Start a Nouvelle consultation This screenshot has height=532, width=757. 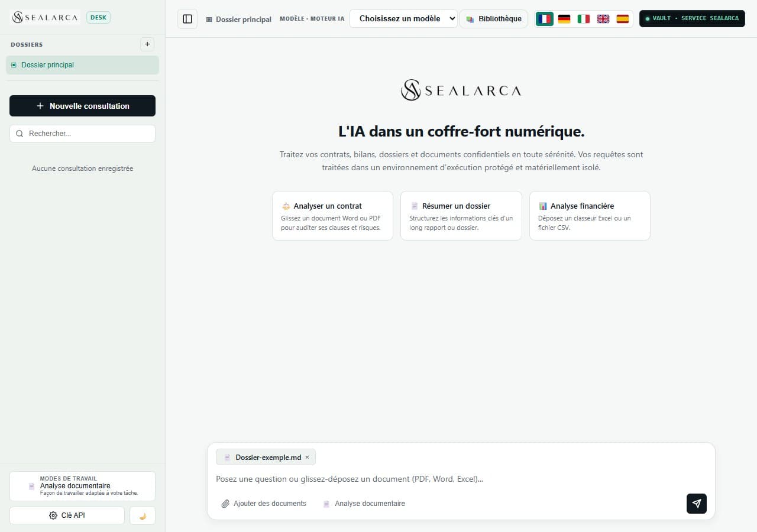pyautogui.click(x=82, y=106)
